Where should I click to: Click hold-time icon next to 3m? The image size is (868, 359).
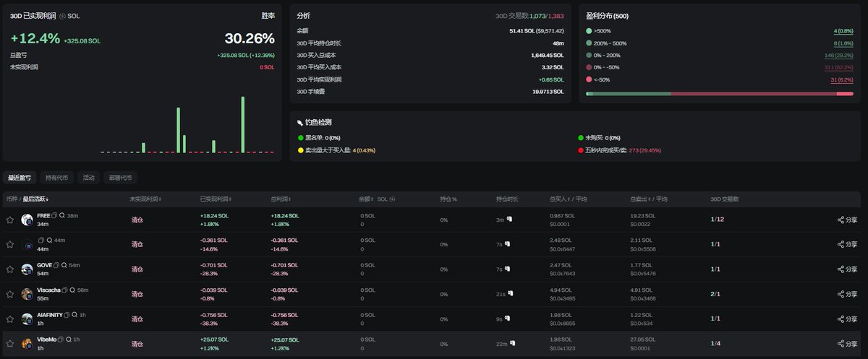pos(509,220)
